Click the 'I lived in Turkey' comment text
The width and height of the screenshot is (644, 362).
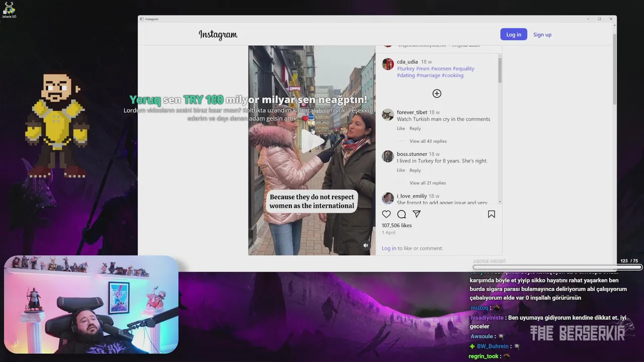coord(442,161)
